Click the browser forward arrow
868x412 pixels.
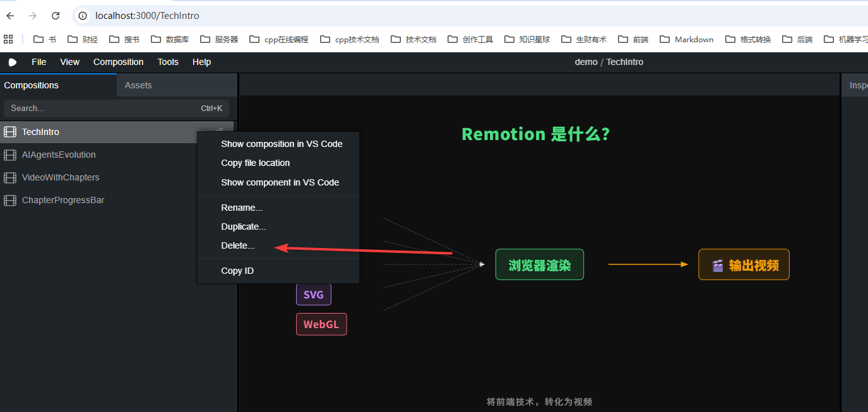coord(33,16)
